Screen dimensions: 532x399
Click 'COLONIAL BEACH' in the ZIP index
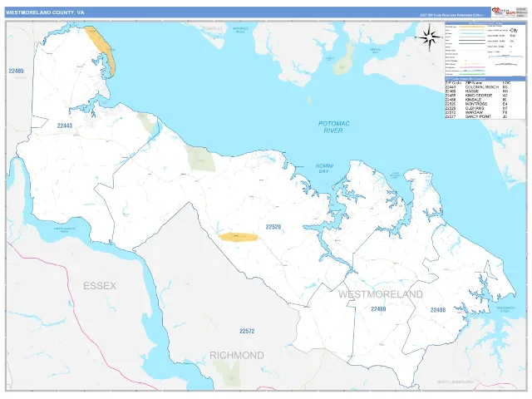(482, 87)
